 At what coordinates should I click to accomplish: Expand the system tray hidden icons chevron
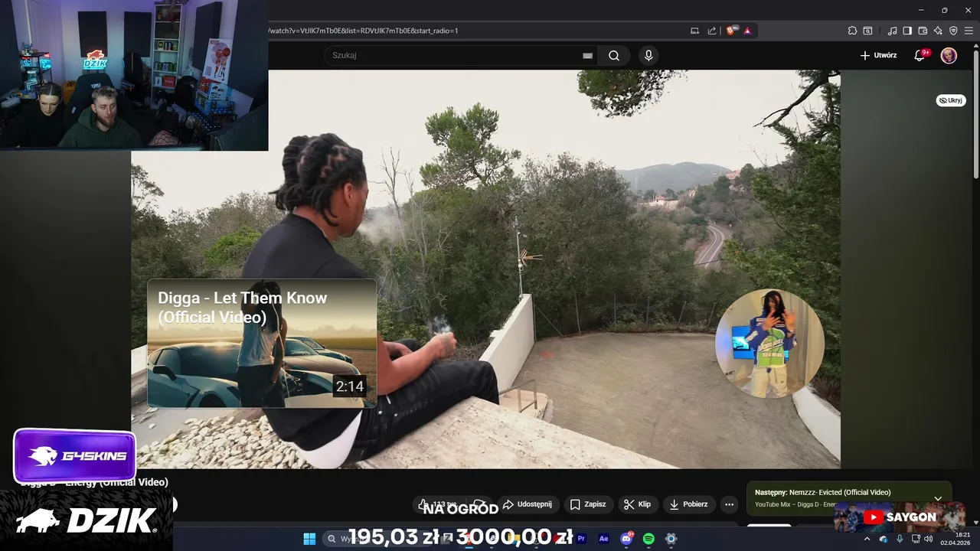pyautogui.click(x=867, y=539)
